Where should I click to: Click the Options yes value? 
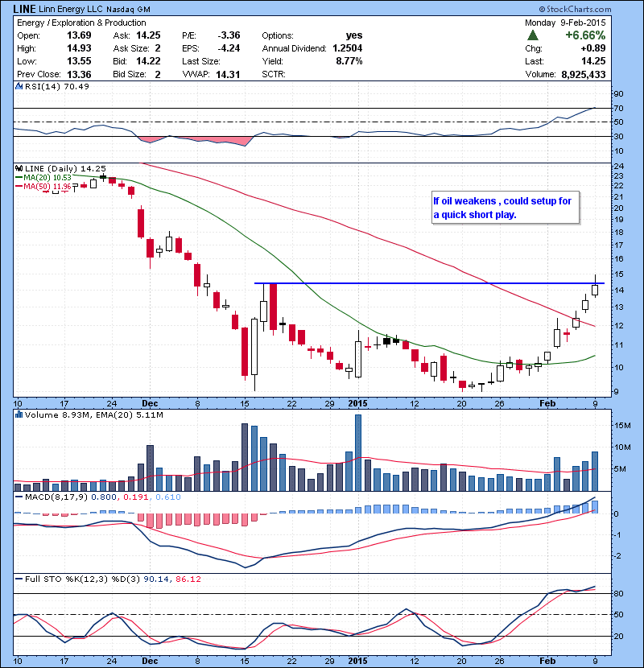[354, 35]
